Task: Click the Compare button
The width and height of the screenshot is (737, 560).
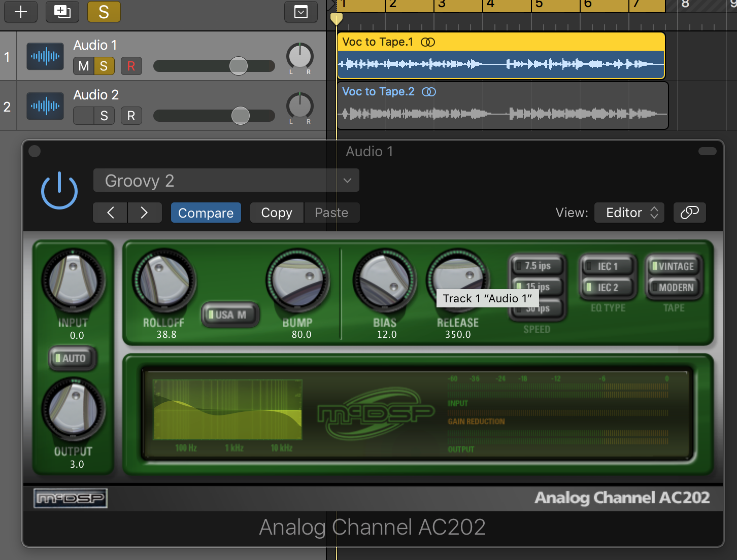Action: click(206, 213)
